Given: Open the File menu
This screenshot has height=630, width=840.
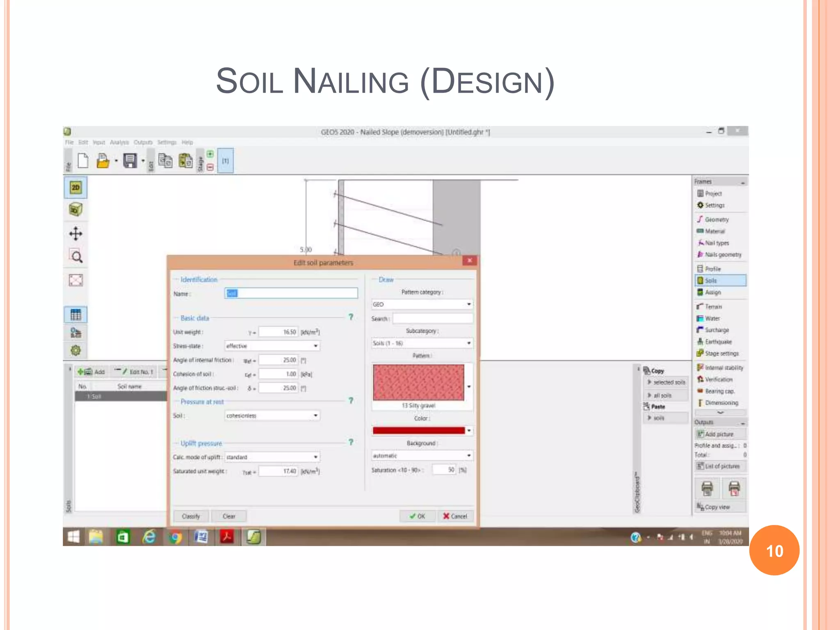Looking at the screenshot, I should point(69,142).
